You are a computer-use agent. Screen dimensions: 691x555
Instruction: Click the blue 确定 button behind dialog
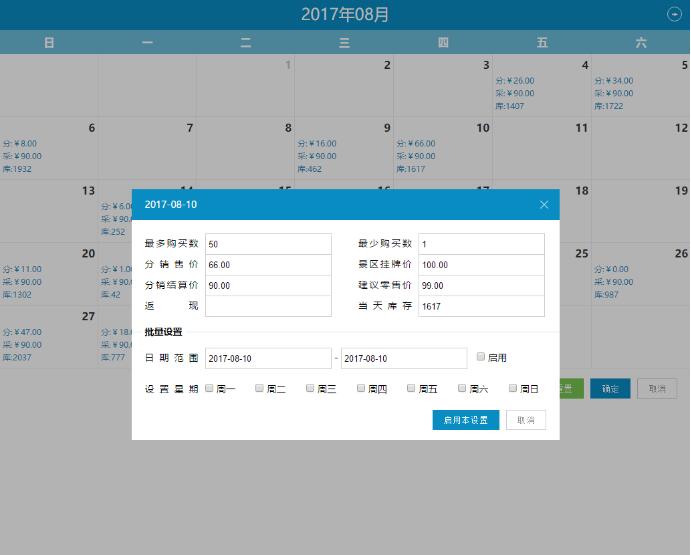point(610,389)
